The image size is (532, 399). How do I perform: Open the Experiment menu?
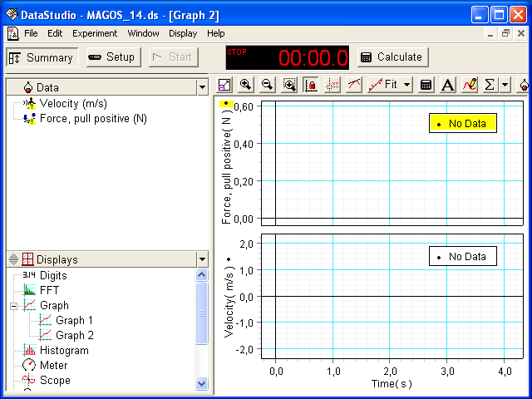[95, 33]
